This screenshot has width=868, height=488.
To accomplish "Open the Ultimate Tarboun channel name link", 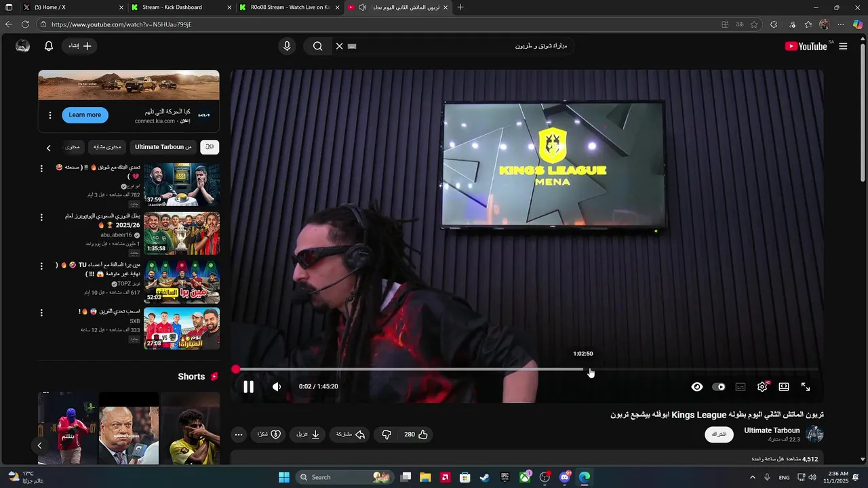I will (x=772, y=430).
